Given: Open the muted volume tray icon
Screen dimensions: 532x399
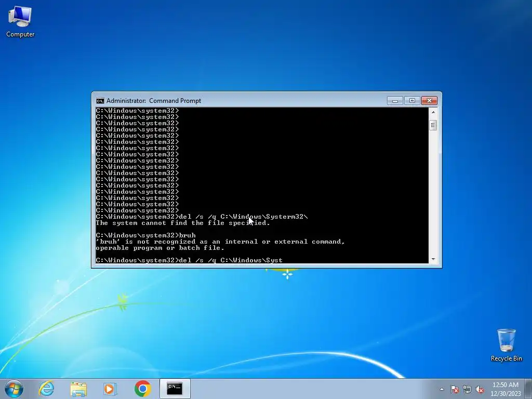Looking at the screenshot, I should click(480, 389).
